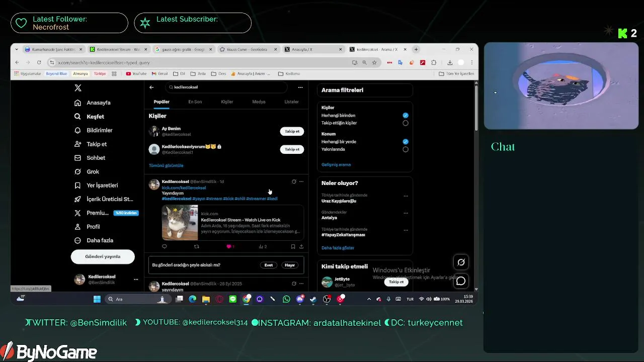The width and height of the screenshot is (644, 362).
Task: Open Keşfet explore page
Action: tap(90, 116)
